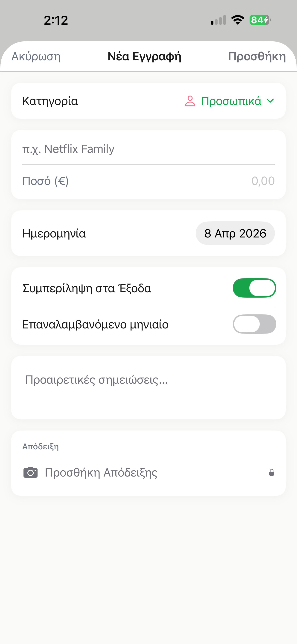Toggle off Συμπερίληψη στα Έξοδα switch
The height and width of the screenshot is (644, 297).
(x=254, y=288)
